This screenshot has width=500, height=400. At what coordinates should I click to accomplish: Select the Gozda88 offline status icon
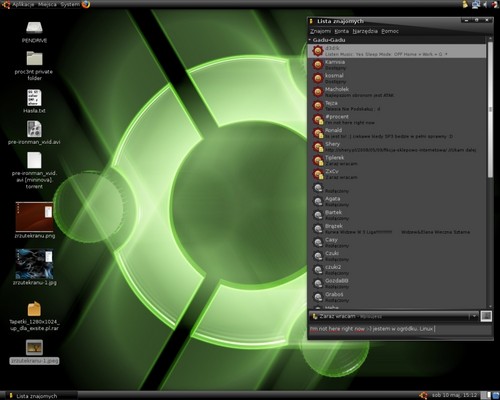pos(318,283)
